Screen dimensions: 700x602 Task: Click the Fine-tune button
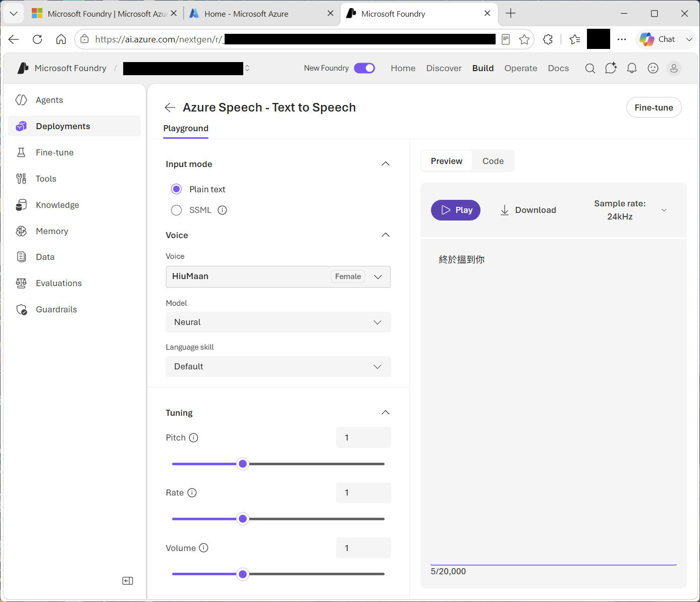tap(654, 107)
